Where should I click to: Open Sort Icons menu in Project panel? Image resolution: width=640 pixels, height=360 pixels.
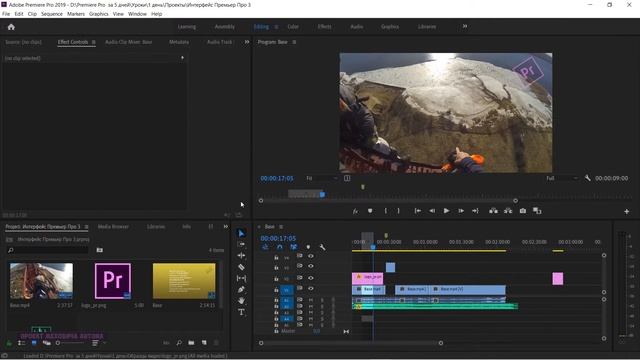(96, 343)
